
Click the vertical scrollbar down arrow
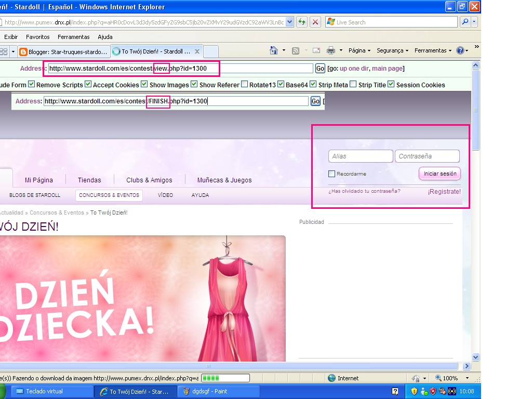pyautogui.click(x=476, y=357)
